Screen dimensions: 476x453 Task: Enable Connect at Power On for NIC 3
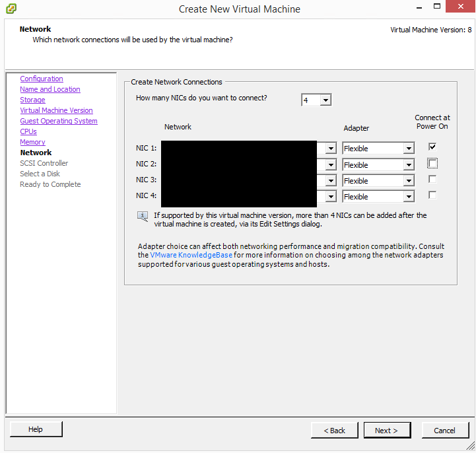[x=432, y=180]
